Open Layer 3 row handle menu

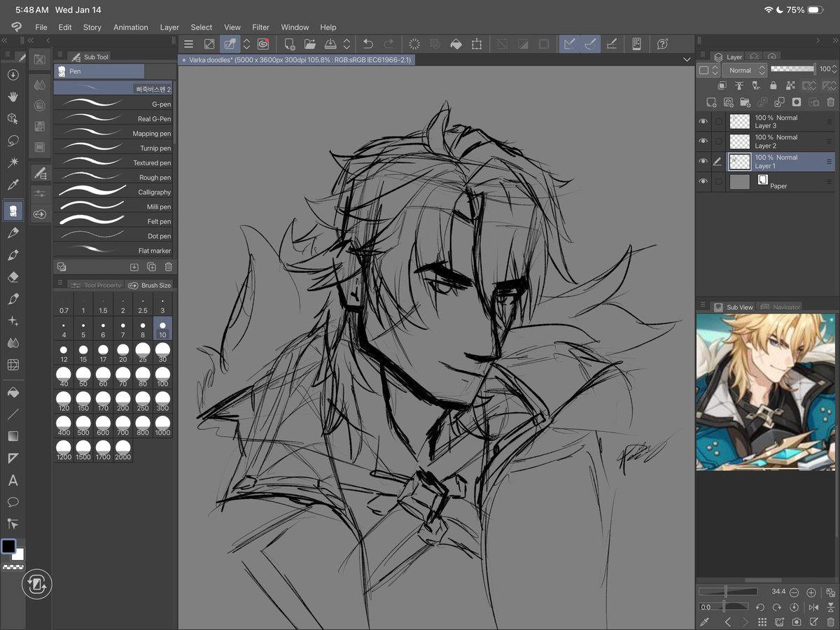[829, 122]
